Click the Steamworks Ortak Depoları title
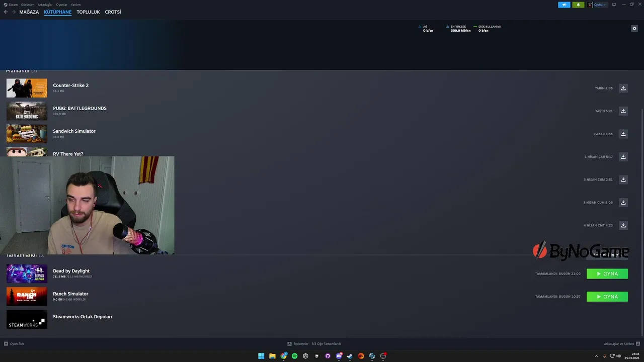Viewport: 644px width, 362px height. coord(83,317)
